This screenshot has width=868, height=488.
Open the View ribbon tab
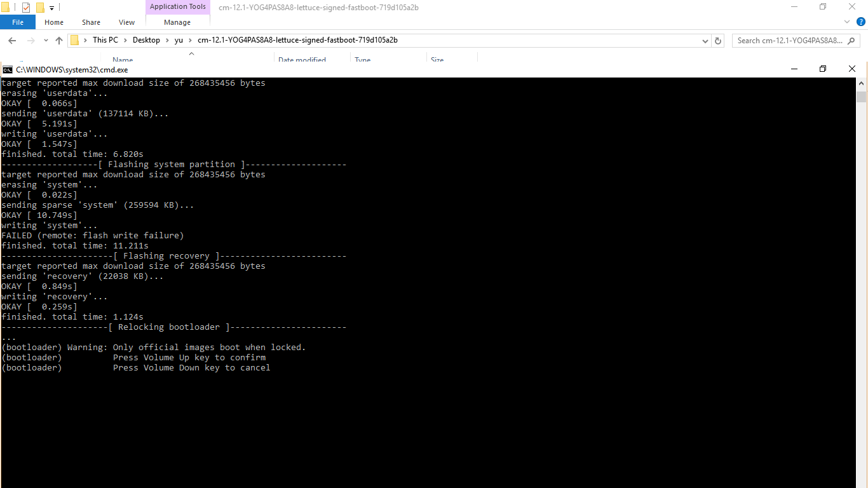pyautogui.click(x=126, y=22)
